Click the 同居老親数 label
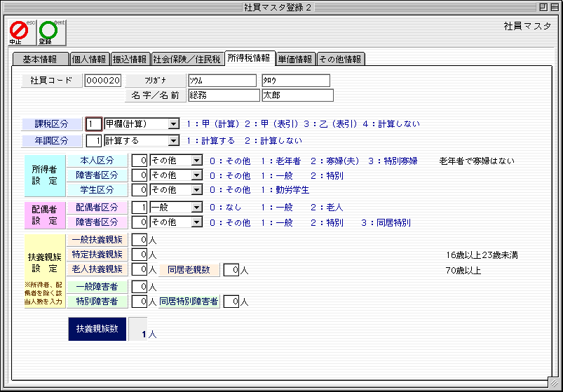Image resolution: width=563 pixels, height=392 pixels. pos(189,270)
